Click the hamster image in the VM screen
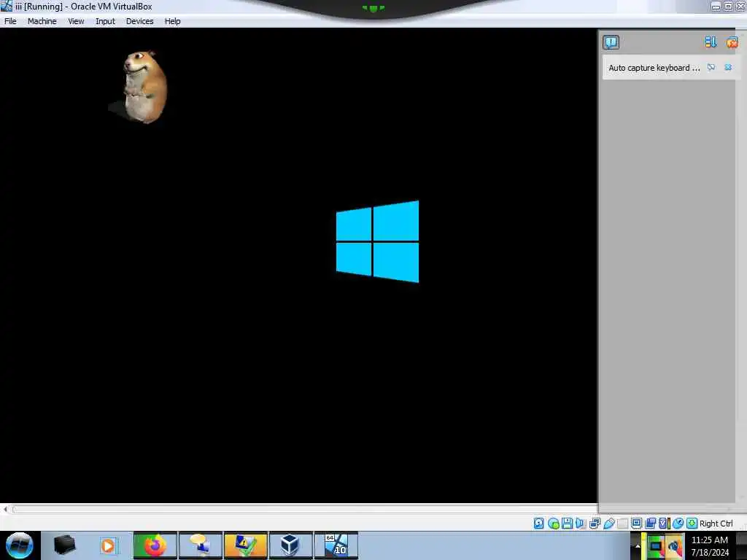This screenshot has height=560, width=747. (144, 87)
